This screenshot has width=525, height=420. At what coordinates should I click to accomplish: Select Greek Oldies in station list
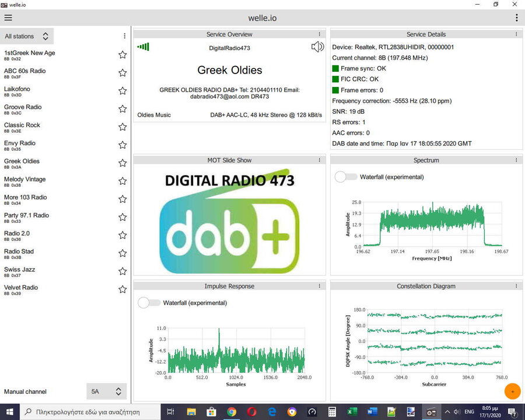(x=22, y=163)
